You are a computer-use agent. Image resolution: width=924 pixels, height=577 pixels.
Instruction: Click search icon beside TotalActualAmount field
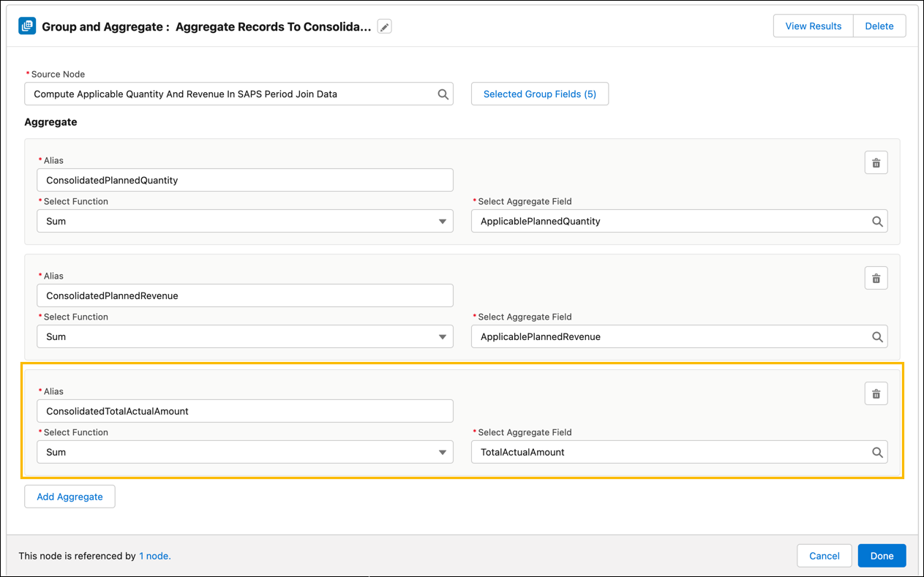(x=877, y=452)
